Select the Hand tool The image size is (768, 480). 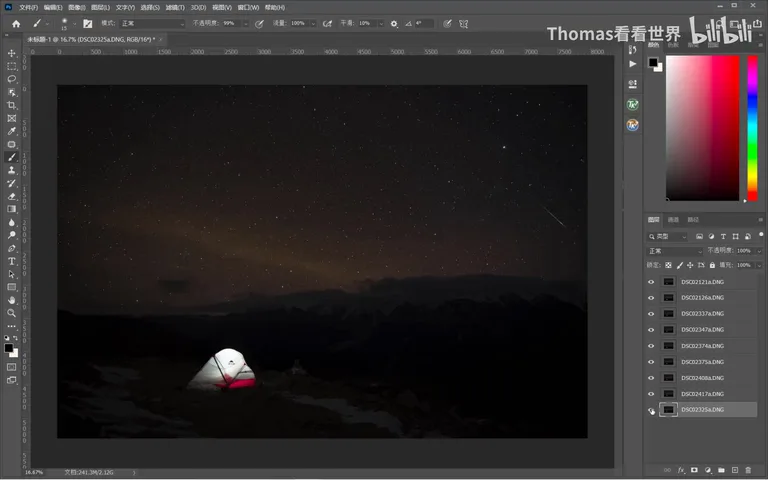coord(12,300)
